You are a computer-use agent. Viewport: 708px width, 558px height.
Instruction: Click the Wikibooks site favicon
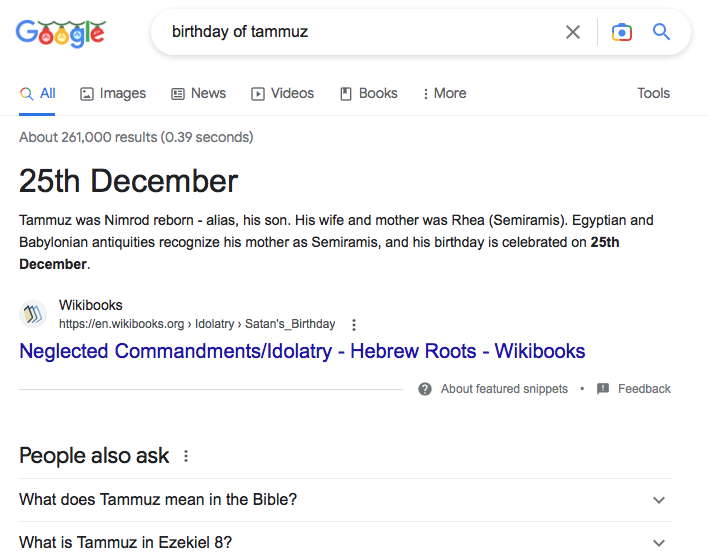click(33, 314)
